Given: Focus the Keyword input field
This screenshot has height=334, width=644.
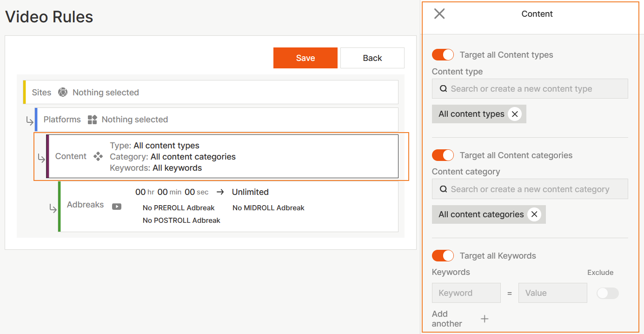Looking at the screenshot, I should [466, 293].
